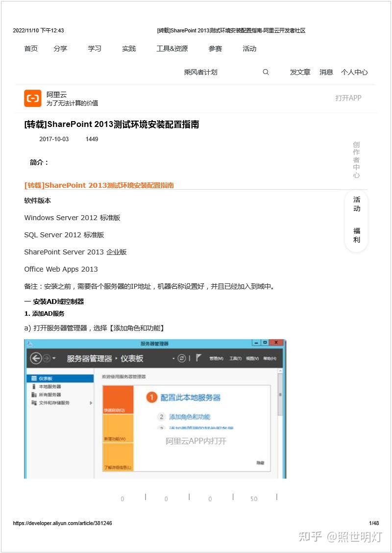The image size is (392, 553).
Task: Click the 打开APP button
Action: tap(348, 98)
